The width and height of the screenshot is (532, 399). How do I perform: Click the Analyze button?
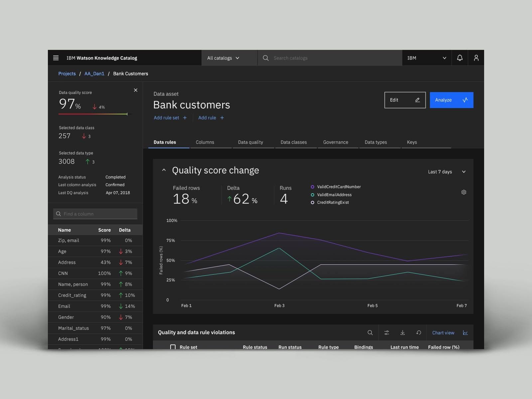click(x=451, y=100)
